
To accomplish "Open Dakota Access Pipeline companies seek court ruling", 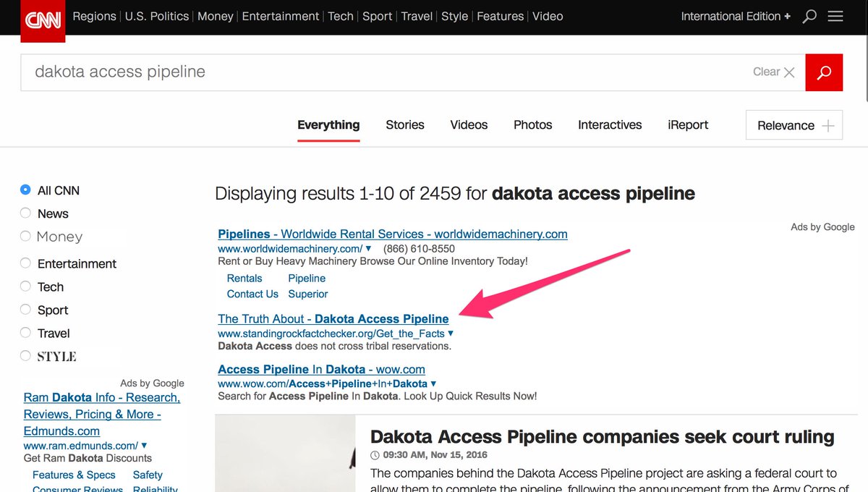I will pyautogui.click(x=602, y=437).
